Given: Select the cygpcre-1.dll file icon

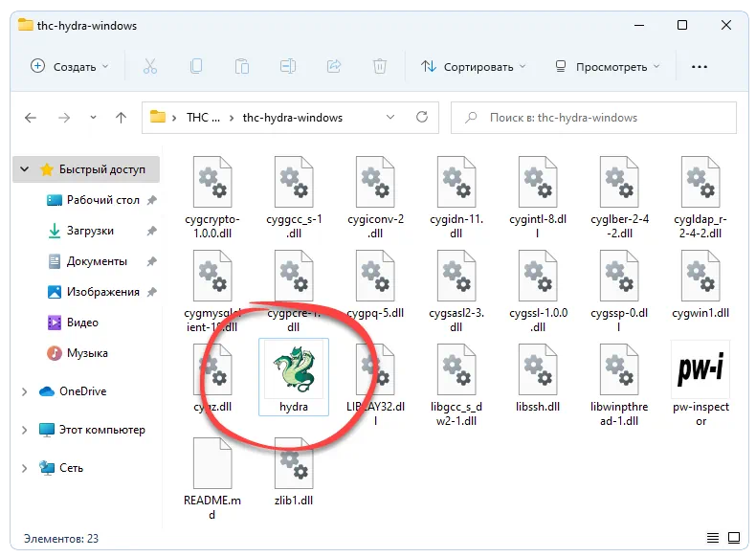Looking at the screenshot, I should tap(294, 276).
